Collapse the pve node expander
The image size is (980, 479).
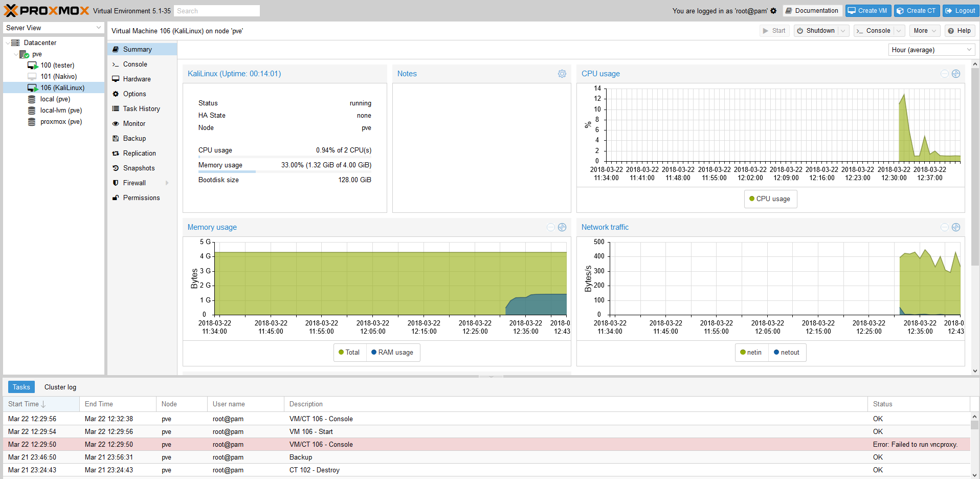tap(15, 54)
